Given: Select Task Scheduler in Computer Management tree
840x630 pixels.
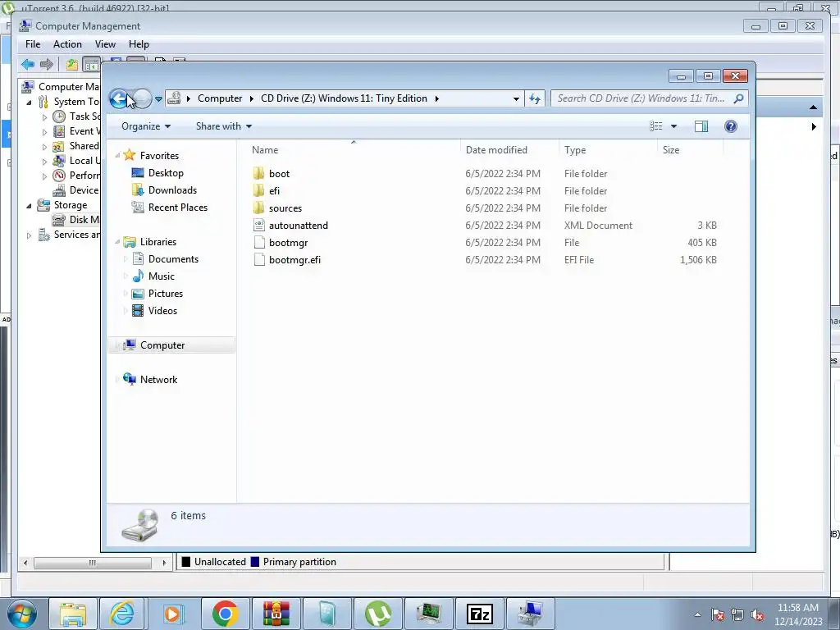Looking at the screenshot, I should [76, 116].
